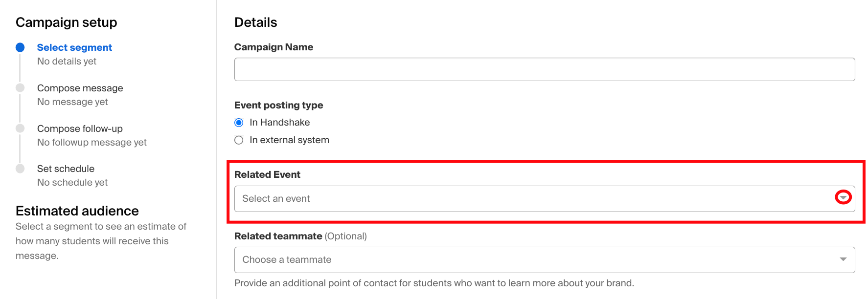Click the Related teammate dropdown arrow
Screen dimensions: 868x299
843,259
